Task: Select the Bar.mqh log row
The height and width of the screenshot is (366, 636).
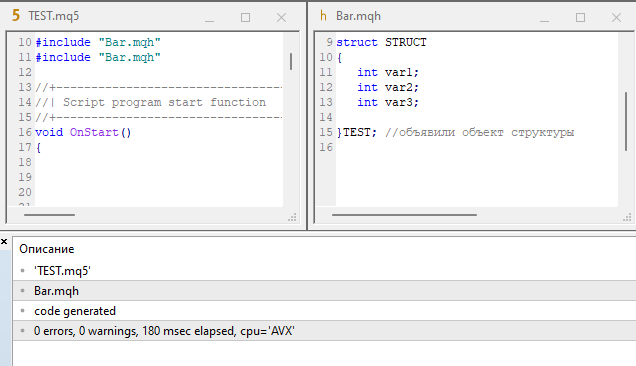Action: point(324,291)
